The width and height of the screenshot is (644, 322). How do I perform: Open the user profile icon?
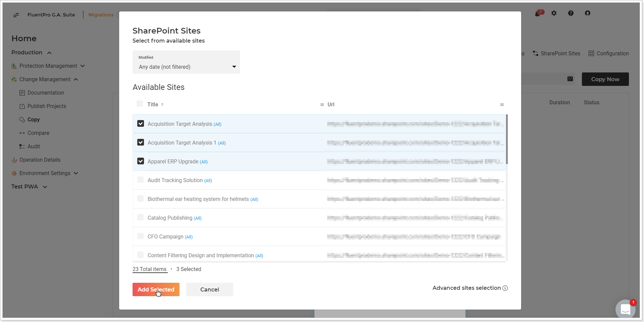588,13
